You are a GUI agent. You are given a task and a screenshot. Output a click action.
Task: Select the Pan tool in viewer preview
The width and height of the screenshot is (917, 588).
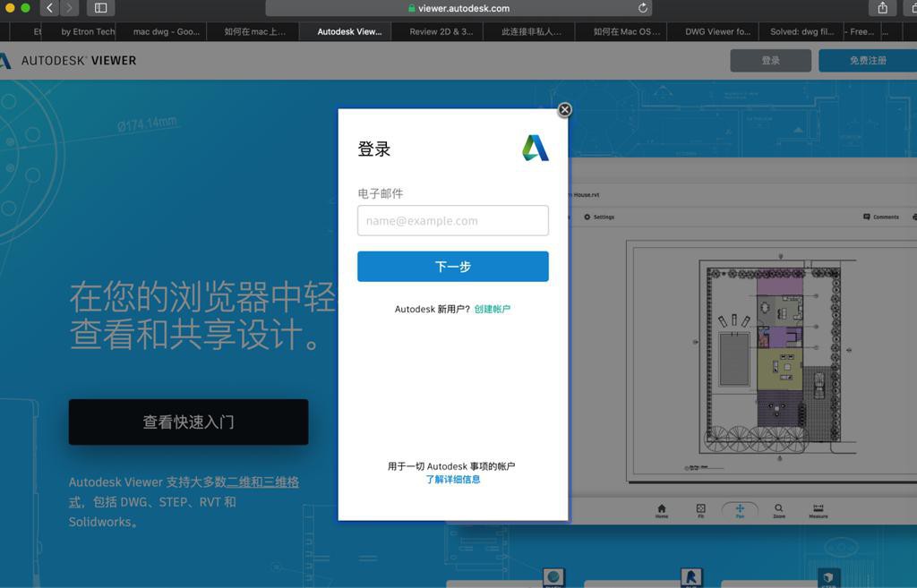(740, 511)
